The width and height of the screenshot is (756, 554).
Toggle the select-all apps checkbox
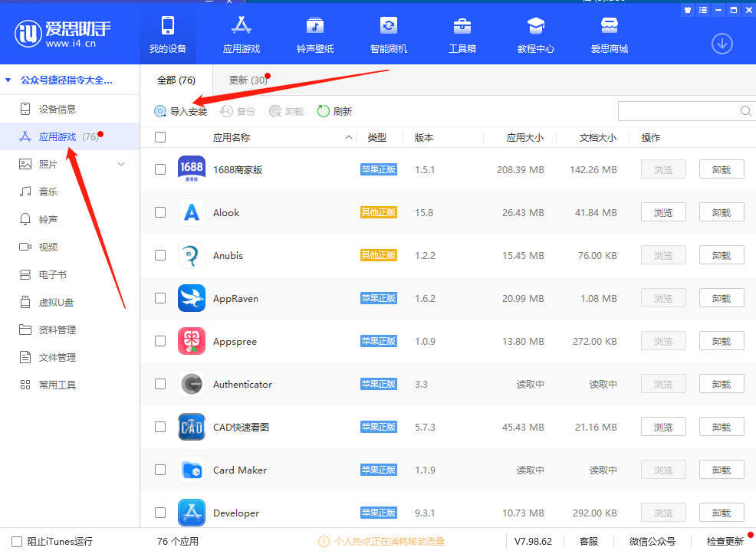[160, 137]
